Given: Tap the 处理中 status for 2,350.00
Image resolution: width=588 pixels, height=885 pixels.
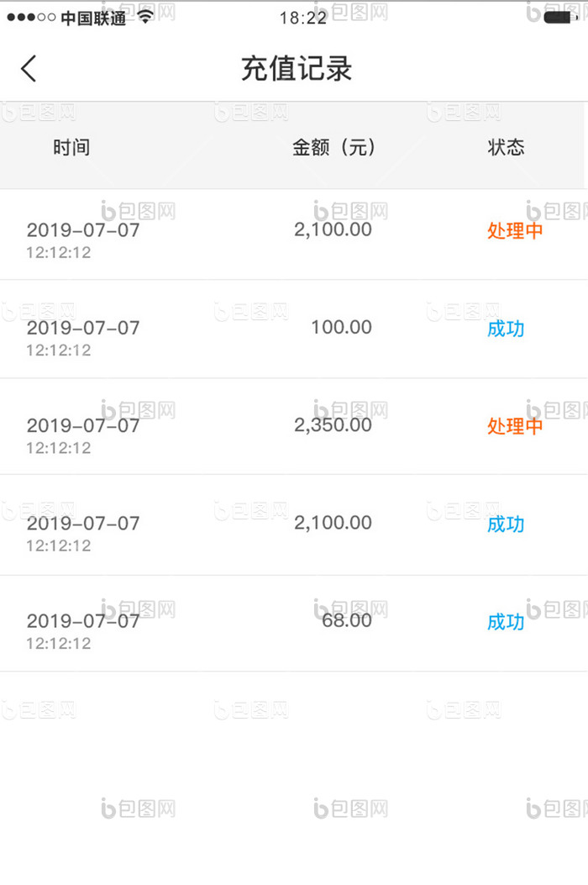Looking at the screenshot, I should tap(515, 426).
